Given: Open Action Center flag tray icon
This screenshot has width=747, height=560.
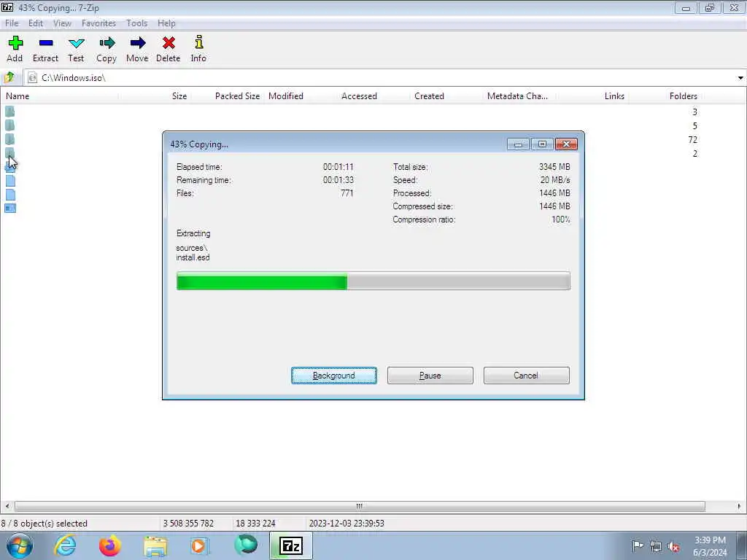Looking at the screenshot, I should tap(638, 546).
